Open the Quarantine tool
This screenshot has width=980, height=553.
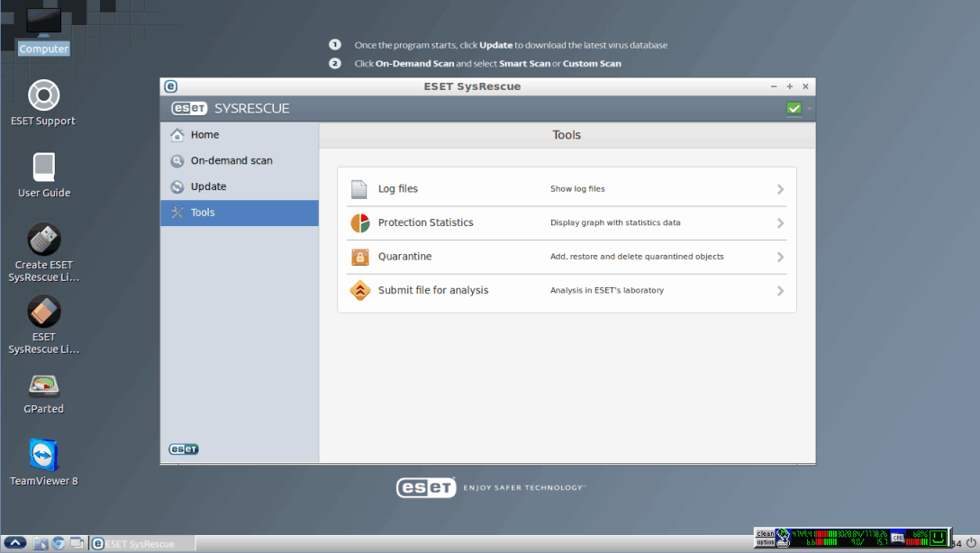coord(567,257)
